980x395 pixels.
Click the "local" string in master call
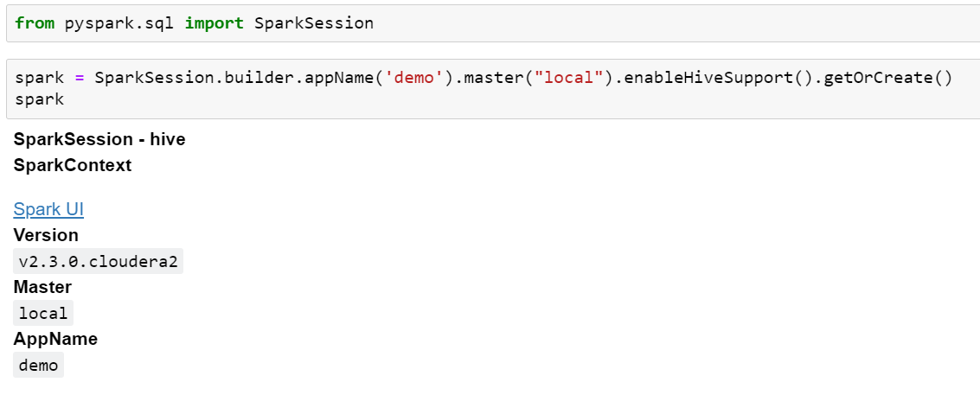[x=573, y=78]
